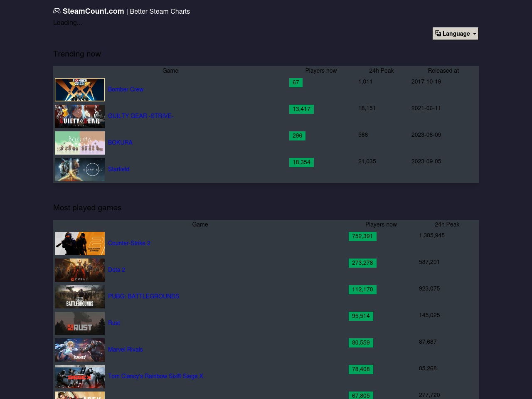
Task: Click Bomber Crew thumbnail image
Action: click(80, 90)
